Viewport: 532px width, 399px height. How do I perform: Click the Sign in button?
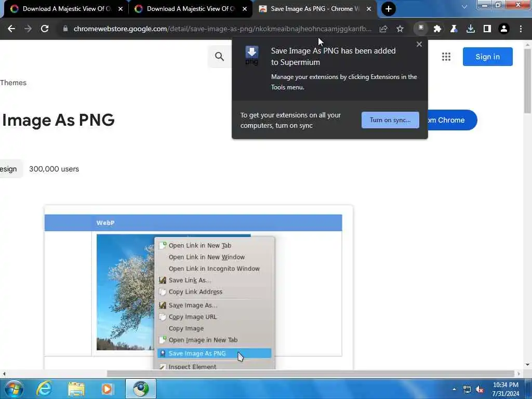[x=487, y=57]
